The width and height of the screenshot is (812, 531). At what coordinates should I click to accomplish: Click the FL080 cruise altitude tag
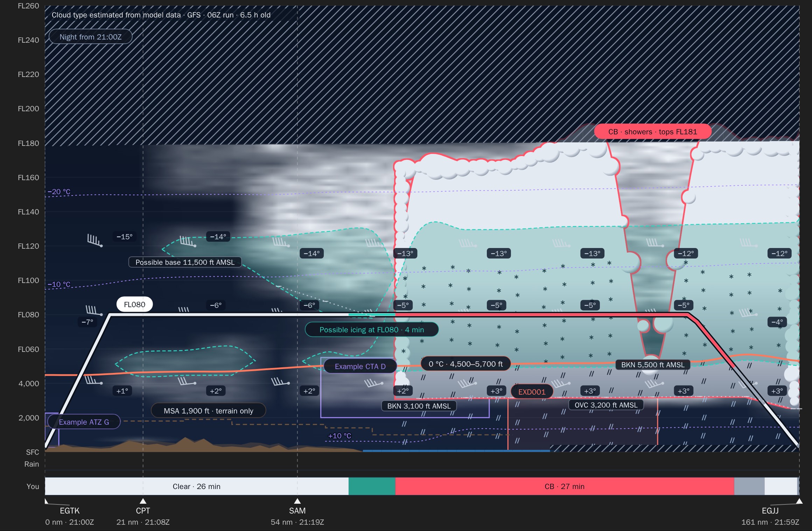pos(134,304)
